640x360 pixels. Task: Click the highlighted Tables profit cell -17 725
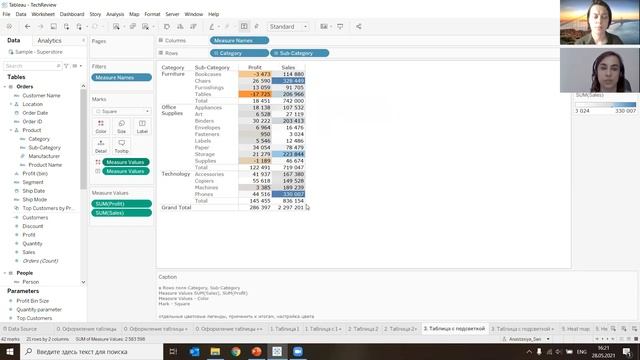coord(255,94)
